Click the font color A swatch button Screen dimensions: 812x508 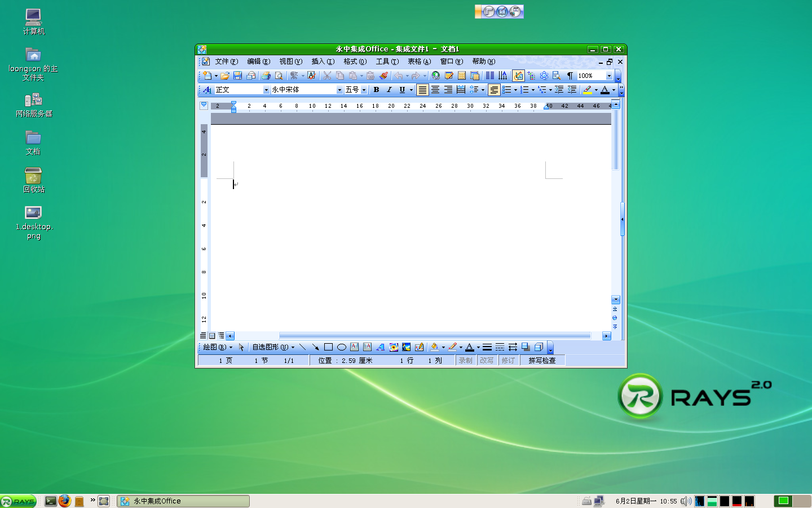pyautogui.click(x=605, y=90)
